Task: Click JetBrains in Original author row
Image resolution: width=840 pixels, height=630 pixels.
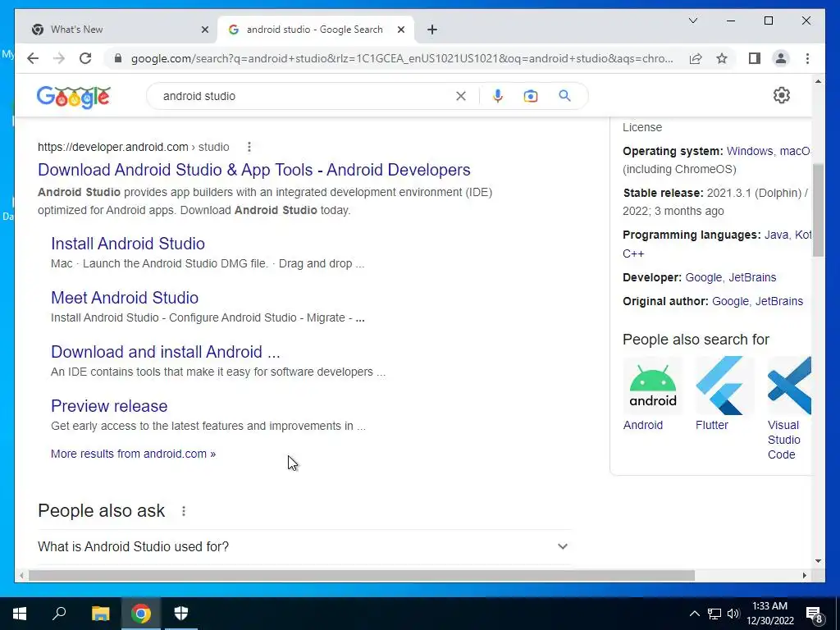Action: [x=779, y=301]
